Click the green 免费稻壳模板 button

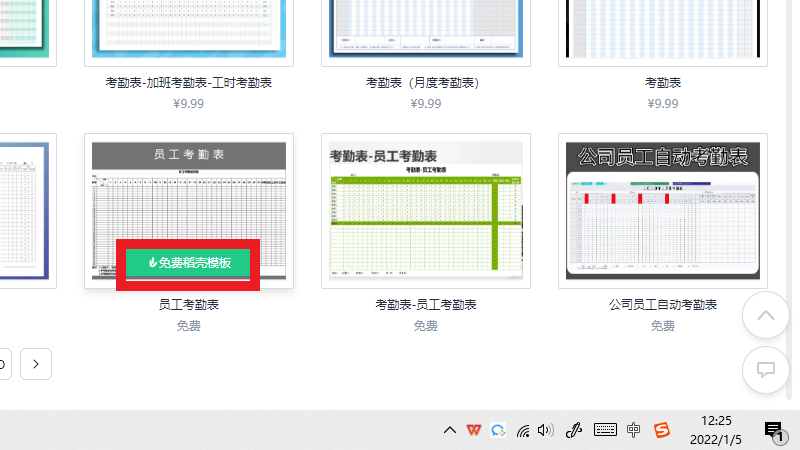pos(189,263)
